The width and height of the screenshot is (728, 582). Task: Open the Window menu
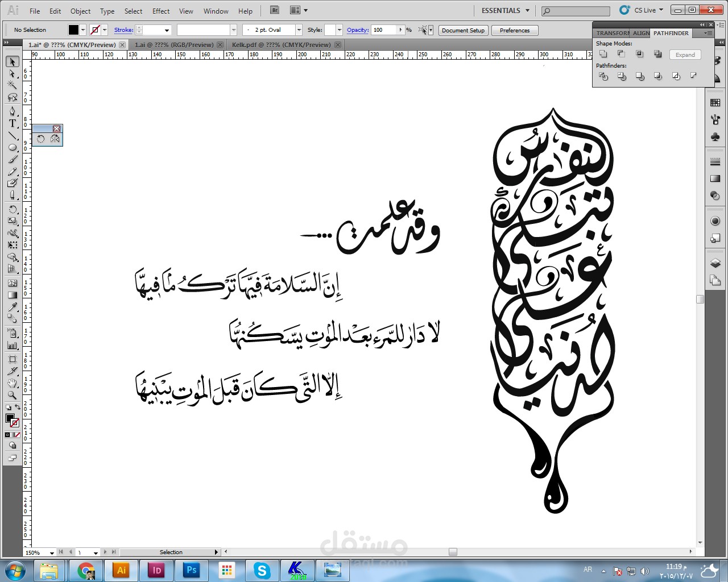(216, 11)
